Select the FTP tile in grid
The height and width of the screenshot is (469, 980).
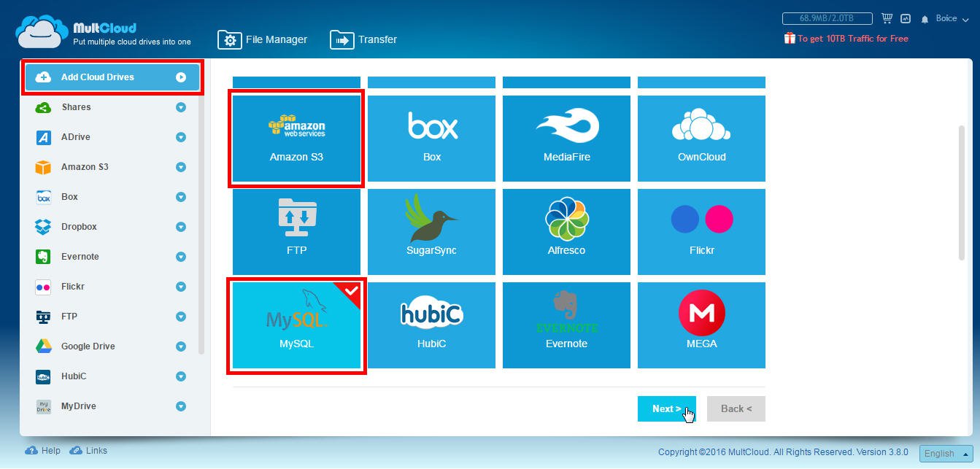coord(296,231)
